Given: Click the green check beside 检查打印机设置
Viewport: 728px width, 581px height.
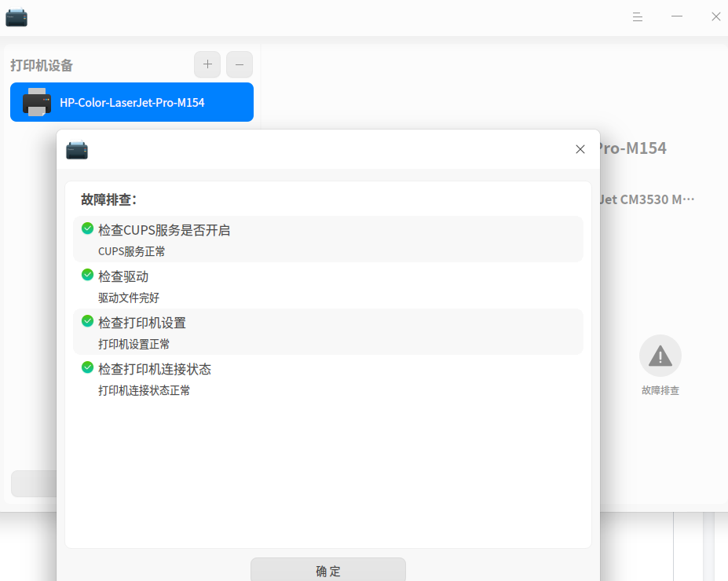Looking at the screenshot, I should coord(87,321).
